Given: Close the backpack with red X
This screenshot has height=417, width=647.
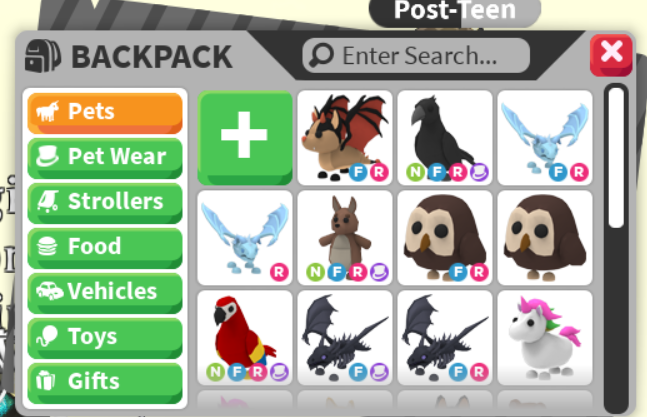Looking at the screenshot, I should point(611,55).
